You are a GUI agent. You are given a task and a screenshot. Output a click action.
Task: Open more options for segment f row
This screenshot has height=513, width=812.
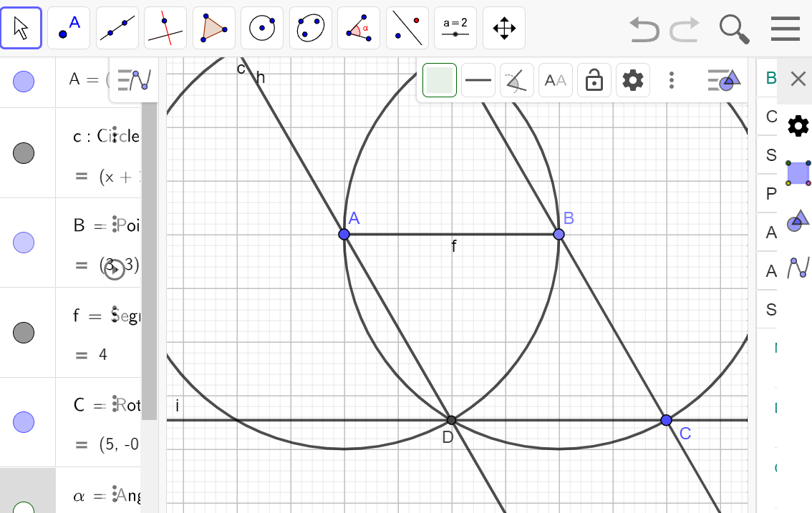pos(115,314)
